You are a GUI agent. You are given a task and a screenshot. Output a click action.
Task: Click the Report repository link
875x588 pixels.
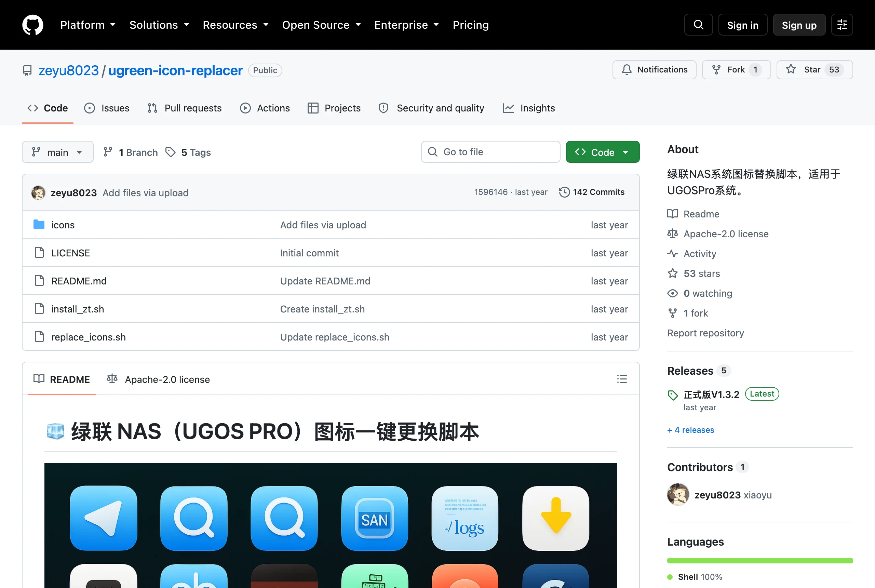(705, 333)
